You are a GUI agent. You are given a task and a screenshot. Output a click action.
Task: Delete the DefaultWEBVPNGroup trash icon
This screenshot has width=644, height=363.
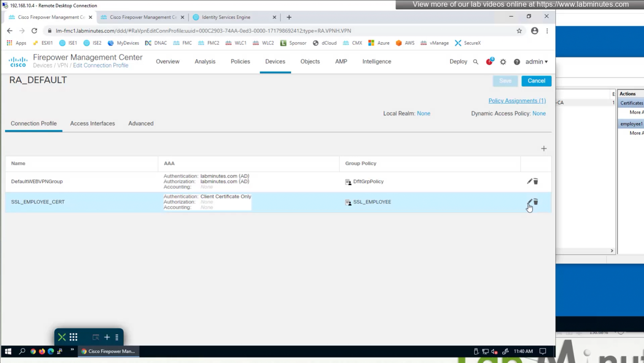coord(536,181)
